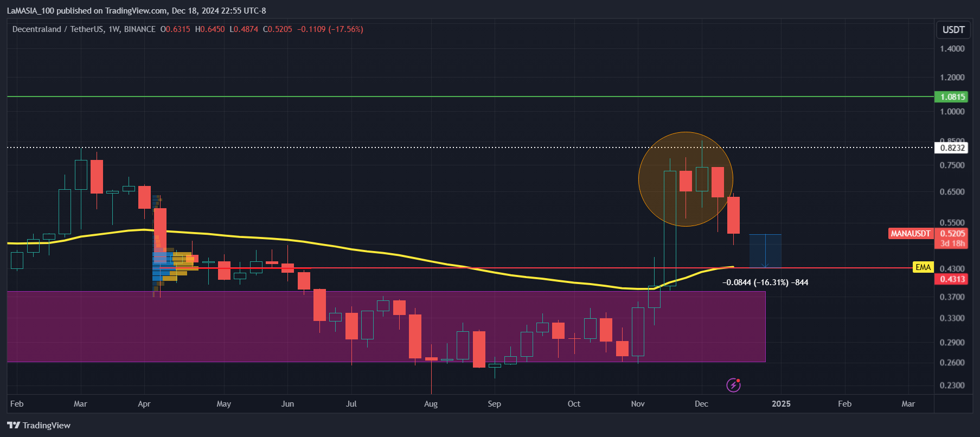
Task: Click the red 0.4313 price label
Action: tap(952, 279)
